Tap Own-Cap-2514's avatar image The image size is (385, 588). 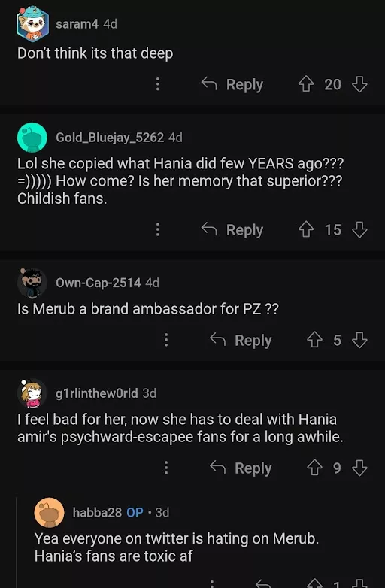pos(32,283)
